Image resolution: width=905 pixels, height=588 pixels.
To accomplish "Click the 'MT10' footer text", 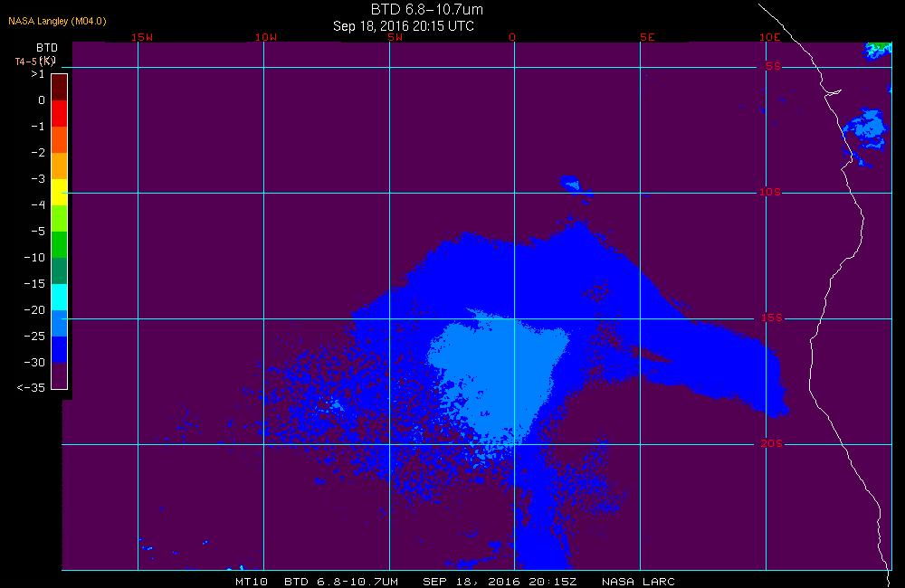I will [252, 582].
